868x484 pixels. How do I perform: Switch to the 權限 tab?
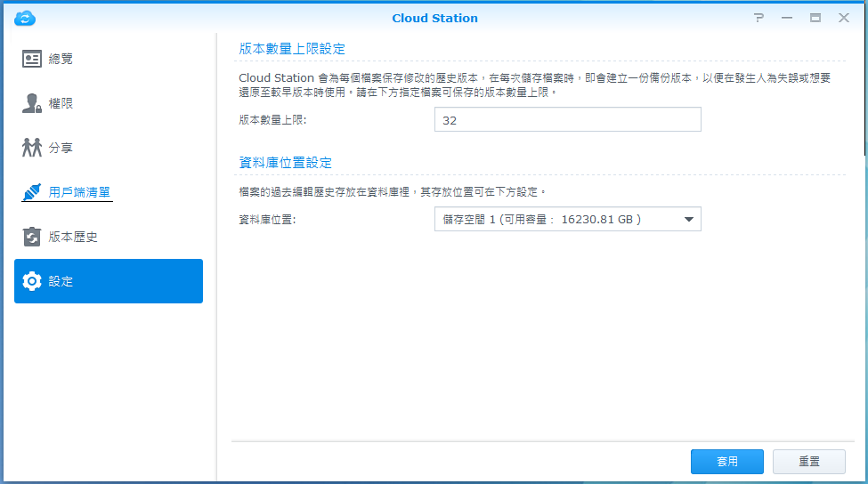tap(61, 103)
